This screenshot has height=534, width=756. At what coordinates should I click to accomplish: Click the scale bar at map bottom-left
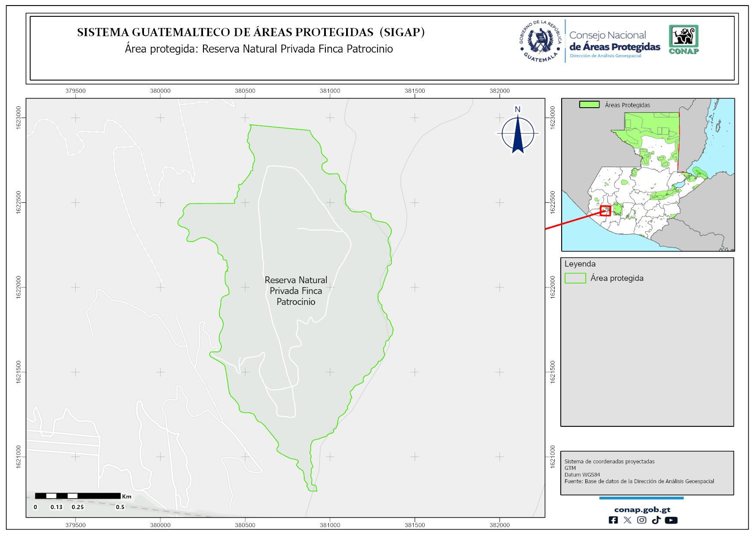[x=78, y=496]
